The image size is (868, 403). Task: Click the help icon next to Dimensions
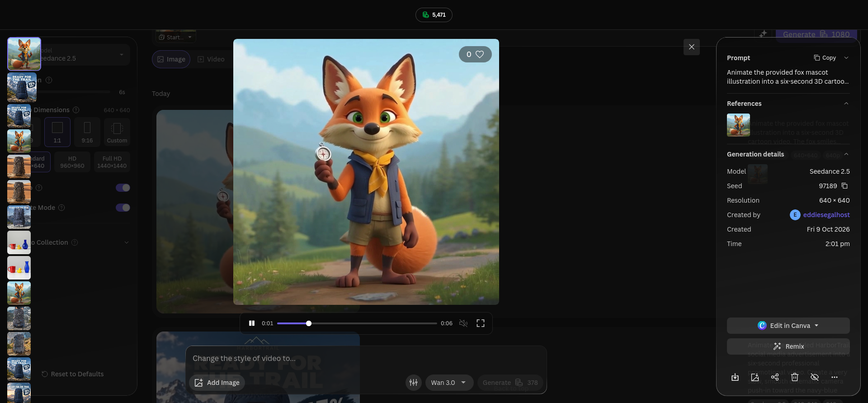click(x=76, y=110)
